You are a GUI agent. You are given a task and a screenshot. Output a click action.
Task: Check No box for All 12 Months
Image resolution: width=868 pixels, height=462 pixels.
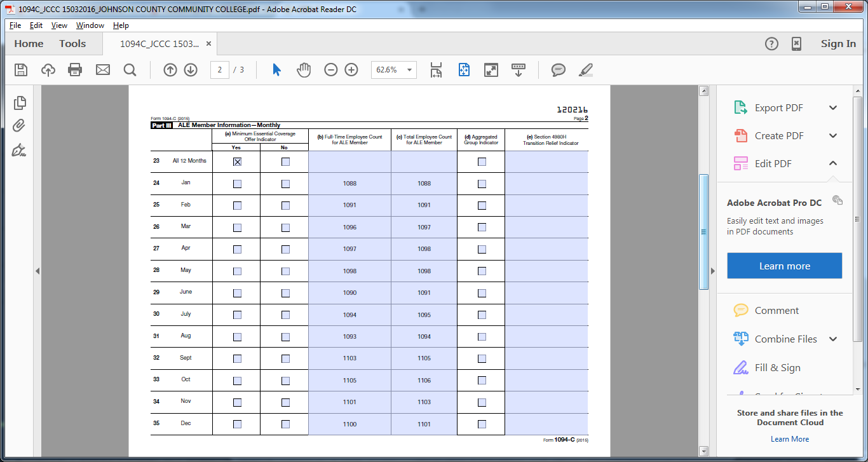click(285, 162)
